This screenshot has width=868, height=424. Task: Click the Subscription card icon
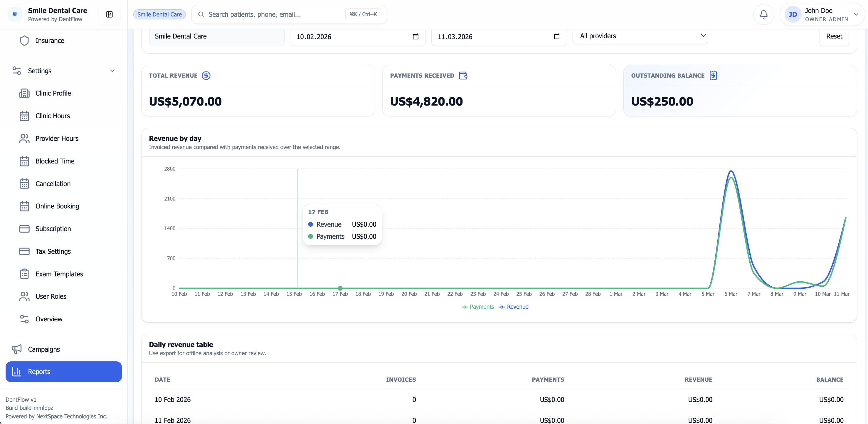(24, 228)
